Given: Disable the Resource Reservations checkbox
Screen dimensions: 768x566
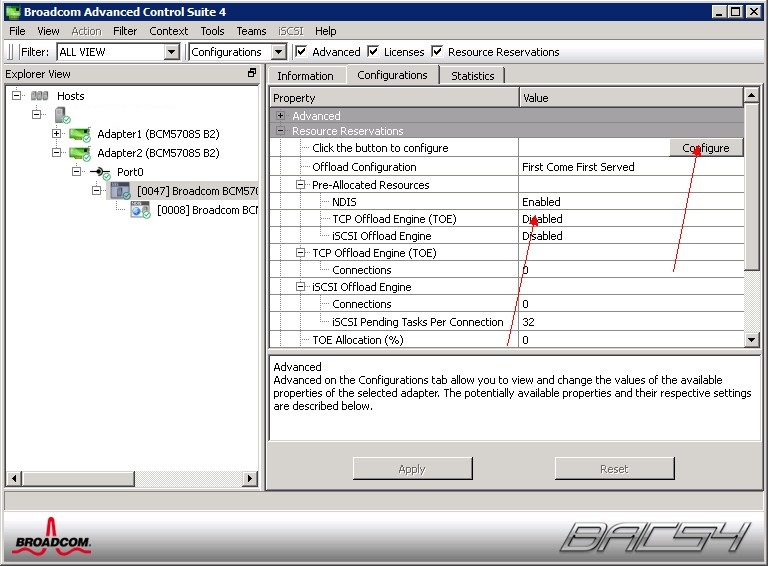Looking at the screenshot, I should [437, 52].
